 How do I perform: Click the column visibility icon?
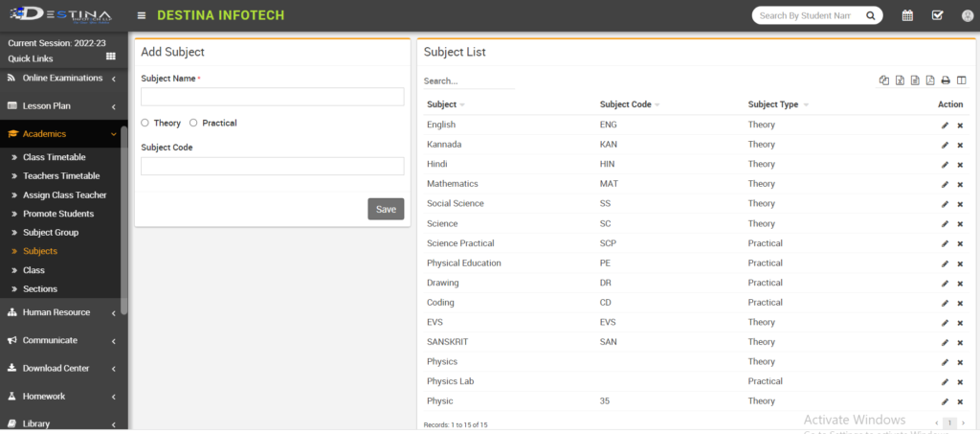point(960,80)
